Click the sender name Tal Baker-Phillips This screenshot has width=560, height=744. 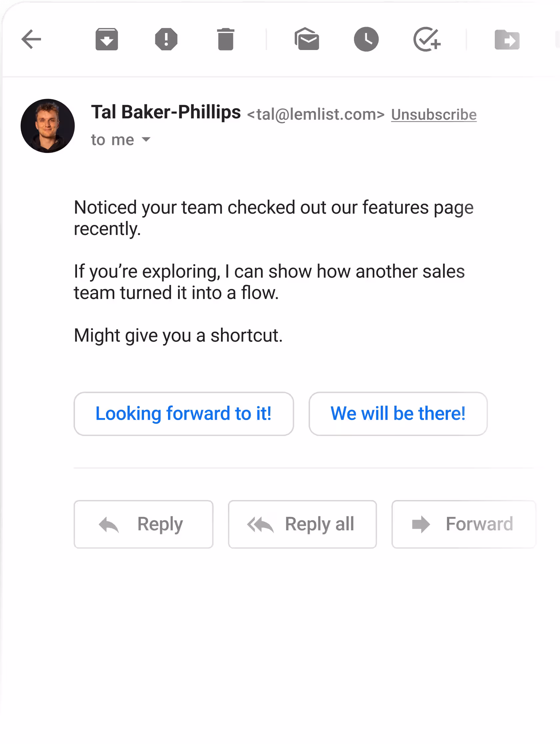pyautogui.click(x=166, y=112)
